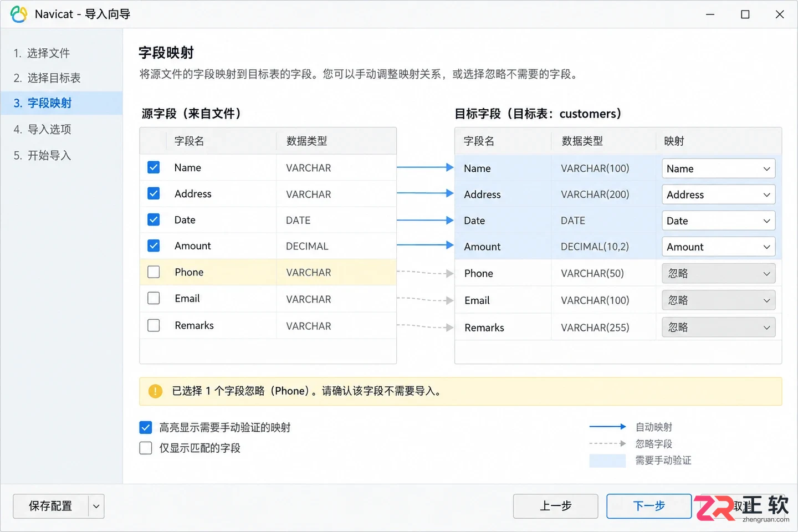The image size is (798, 532).
Task: Click 上一步 to go back
Action: pyautogui.click(x=555, y=506)
